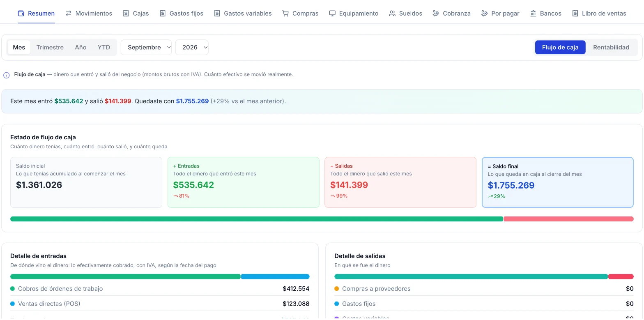Click the $1.361.026 Saldo inicial amount
Viewport: 644px width, 320px height.
click(39, 185)
